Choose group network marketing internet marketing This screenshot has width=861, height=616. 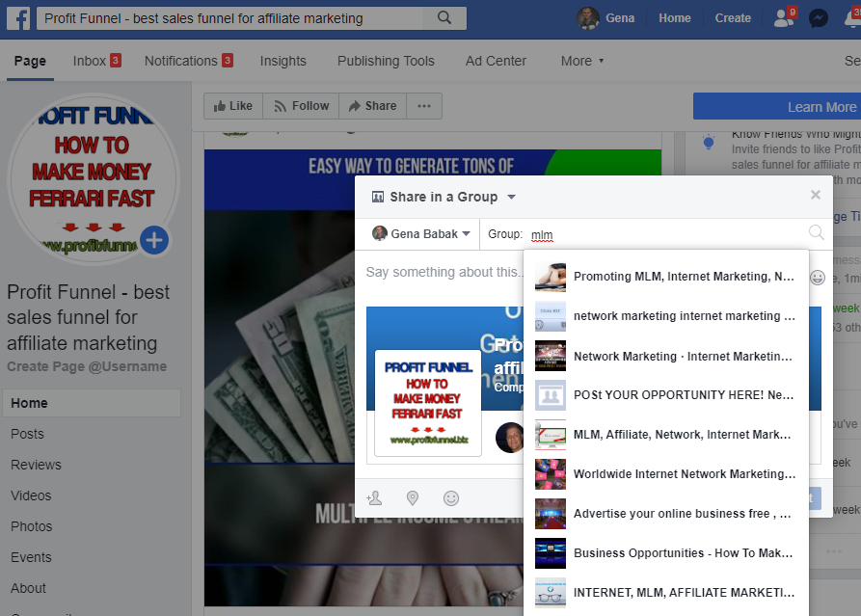(666, 316)
